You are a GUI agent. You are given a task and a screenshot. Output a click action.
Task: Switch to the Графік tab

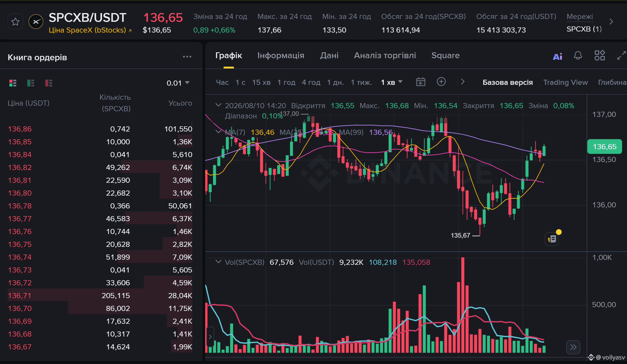pos(228,55)
